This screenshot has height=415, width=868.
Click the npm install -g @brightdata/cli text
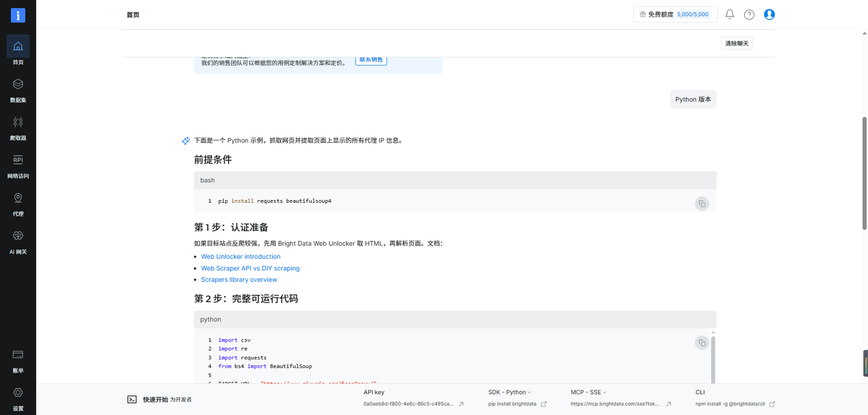click(x=730, y=403)
